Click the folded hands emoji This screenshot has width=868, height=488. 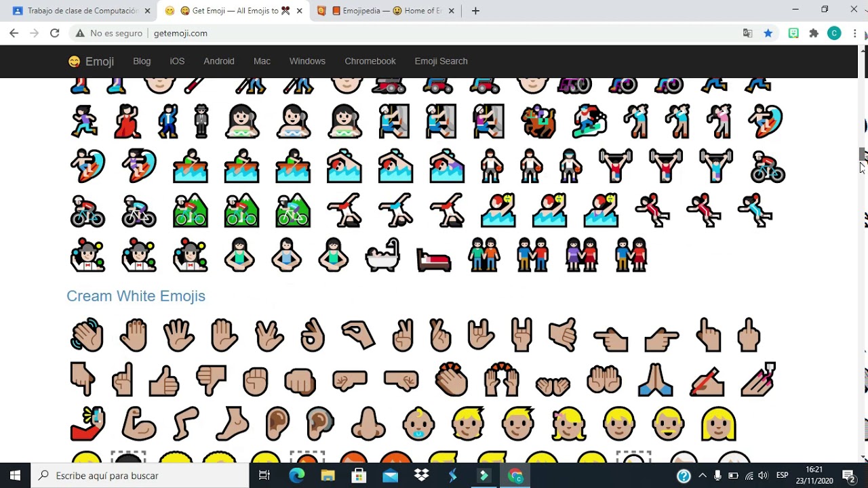[655, 380]
